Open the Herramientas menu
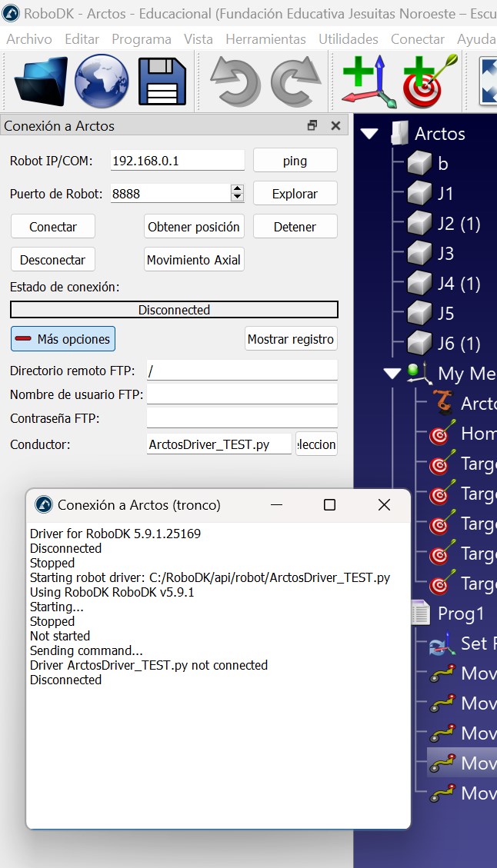The image size is (497, 868). coord(265,39)
